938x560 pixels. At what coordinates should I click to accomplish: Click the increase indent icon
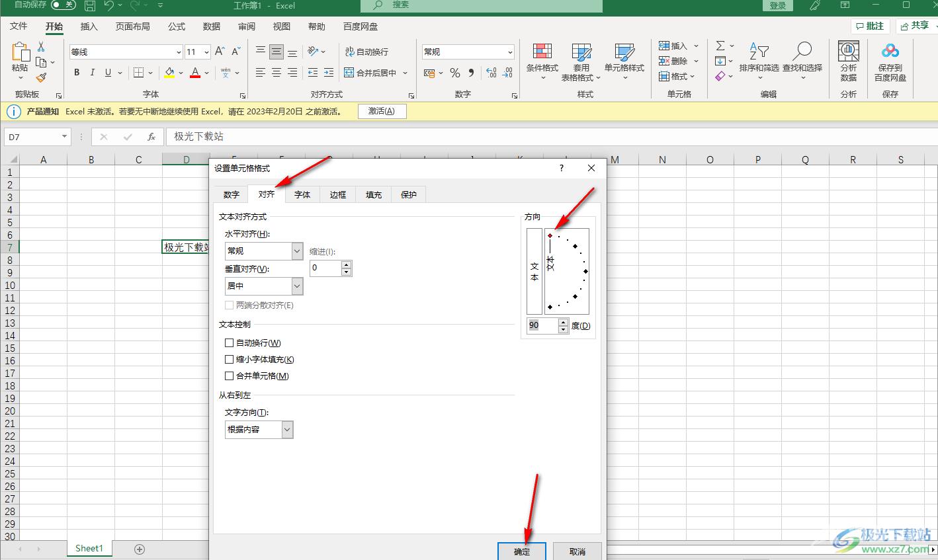pyautogui.click(x=329, y=73)
